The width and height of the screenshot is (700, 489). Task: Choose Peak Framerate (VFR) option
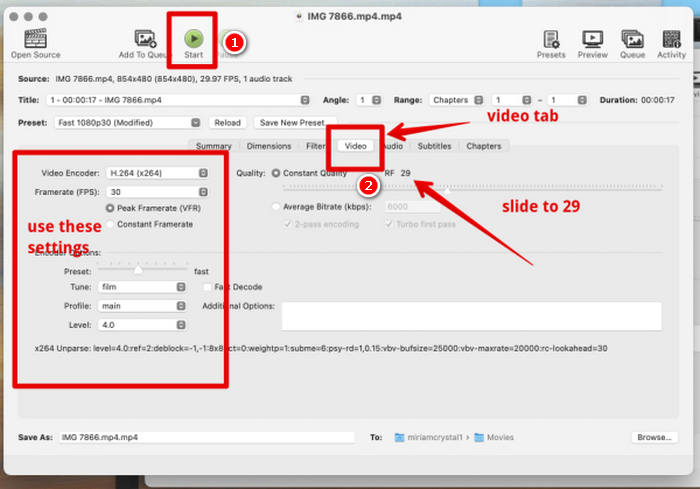point(110,208)
